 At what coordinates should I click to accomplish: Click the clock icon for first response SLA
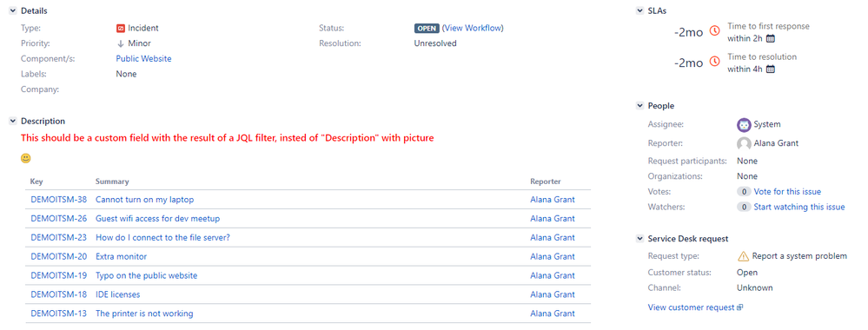click(715, 31)
